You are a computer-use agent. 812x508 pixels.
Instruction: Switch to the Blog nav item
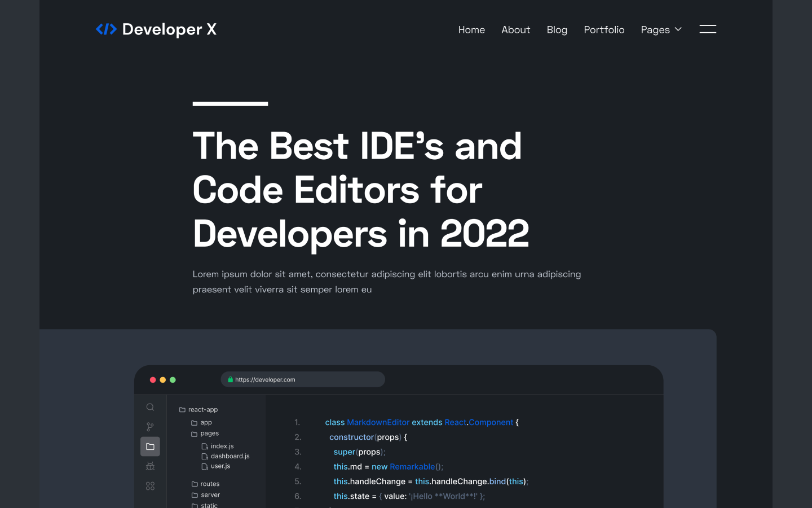pyautogui.click(x=557, y=29)
